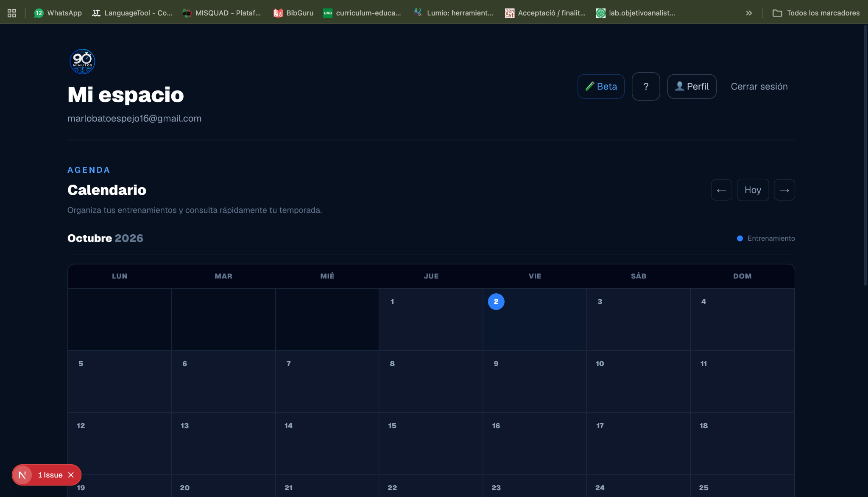Go to the previous month arrow

(x=721, y=190)
